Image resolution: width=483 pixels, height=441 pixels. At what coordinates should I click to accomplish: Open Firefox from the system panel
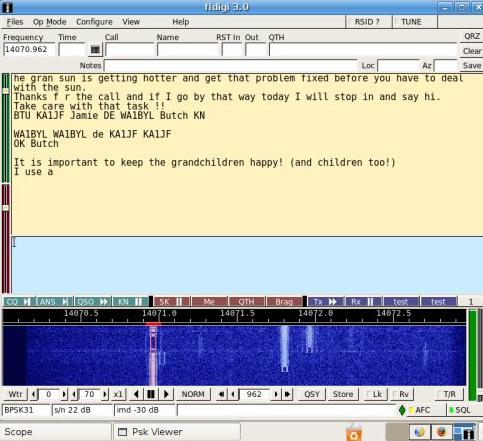click(x=441, y=432)
